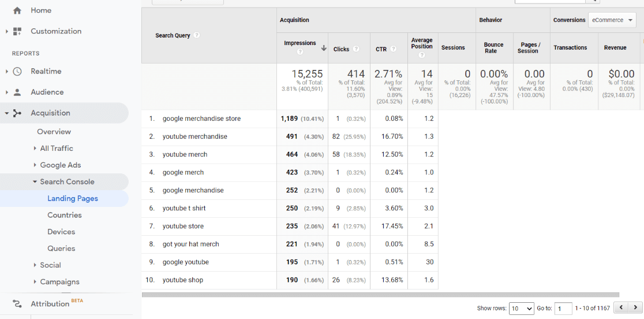Click the Realtime clock icon

coord(17,72)
